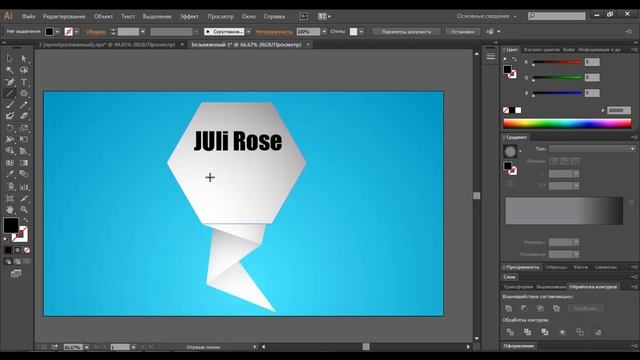640x360 pixels.
Task: Select the Line Segment tool
Action: 9,93
